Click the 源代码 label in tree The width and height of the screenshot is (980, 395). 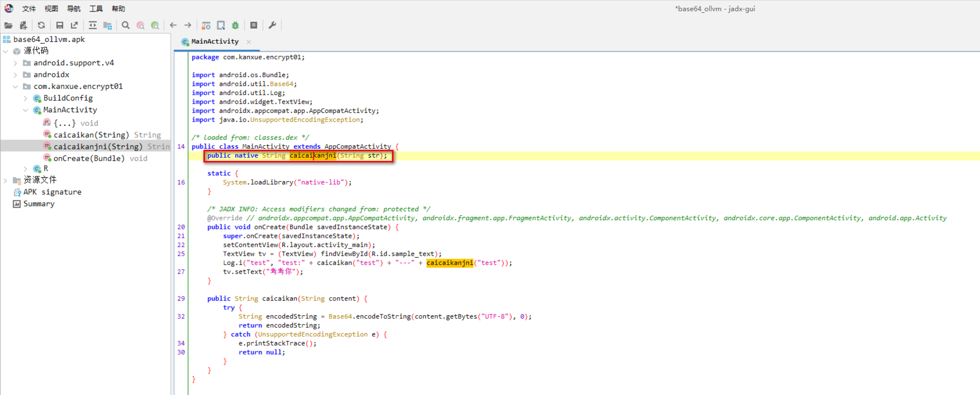[36, 51]
